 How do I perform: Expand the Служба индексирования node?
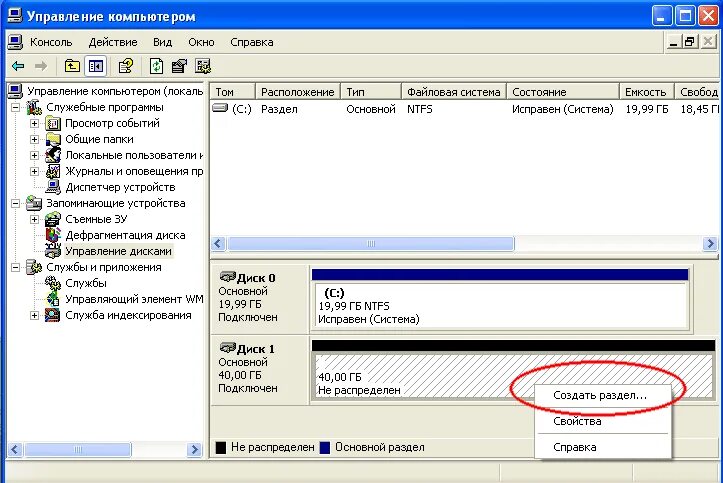pos(34,315)
